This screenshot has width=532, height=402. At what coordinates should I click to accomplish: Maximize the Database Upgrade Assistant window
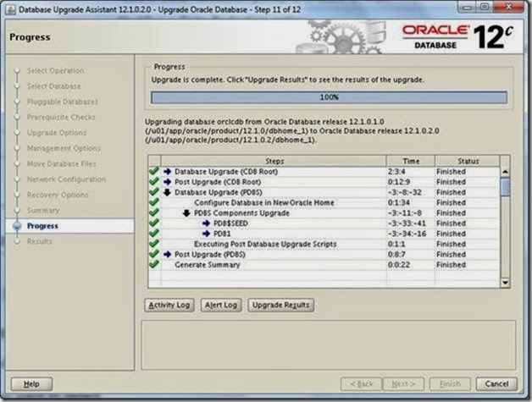[x=485, y=7]
